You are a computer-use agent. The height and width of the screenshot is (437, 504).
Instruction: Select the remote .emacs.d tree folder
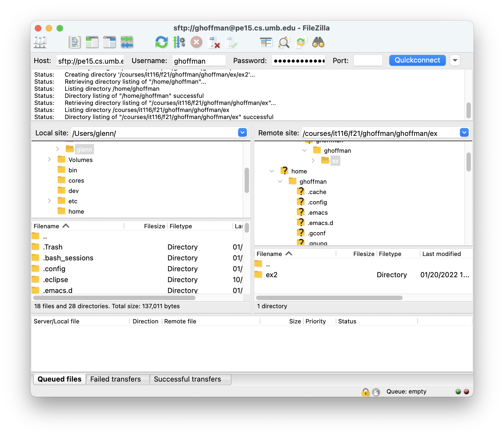pyautogui.click(x=320, y=223)
